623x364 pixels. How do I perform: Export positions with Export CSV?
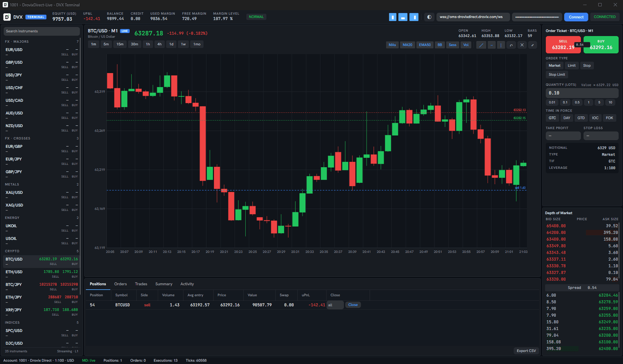click(526, 351)
